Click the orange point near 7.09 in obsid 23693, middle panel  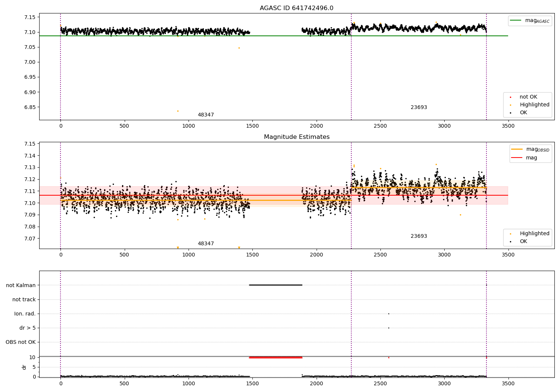[x=460, y=215]
